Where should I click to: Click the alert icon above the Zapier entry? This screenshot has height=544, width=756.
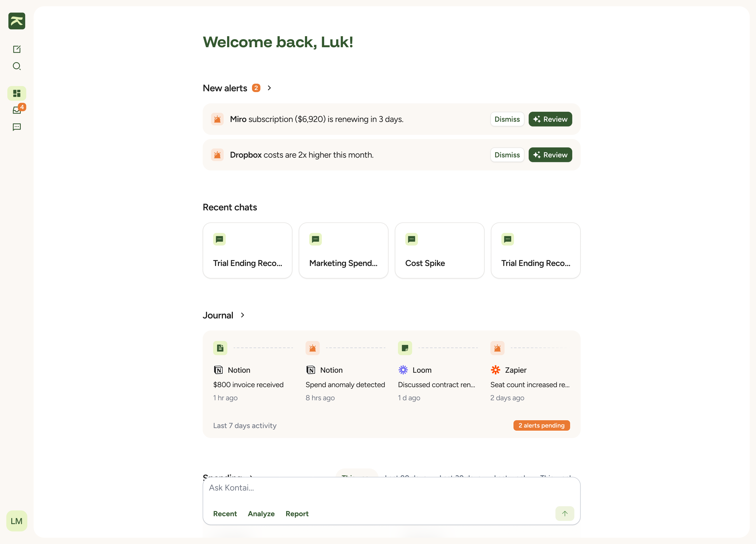(497, 348)
